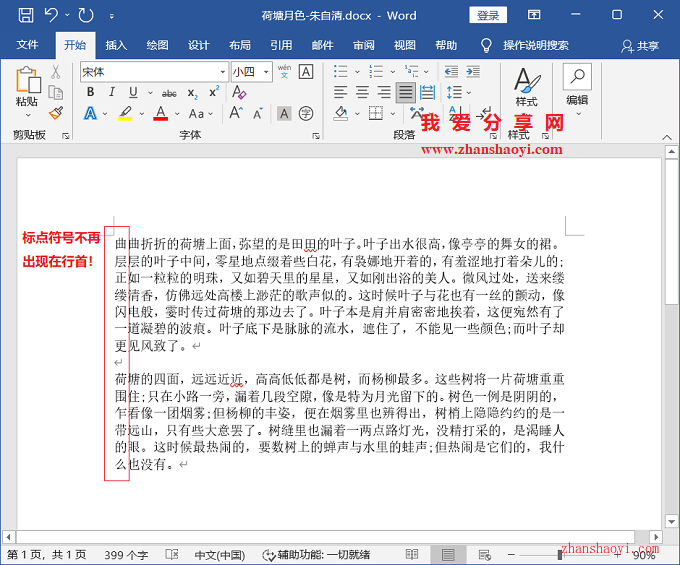Click the Copy icon

(x=56, y=92)
